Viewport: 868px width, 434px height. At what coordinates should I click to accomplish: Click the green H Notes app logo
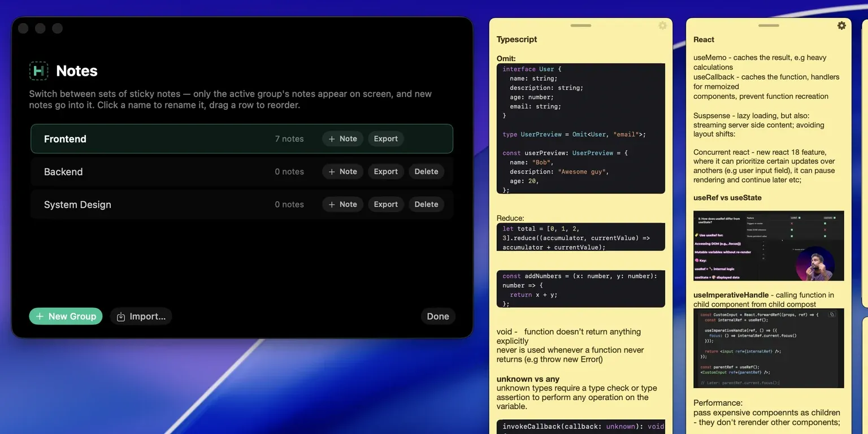tap(38, 71)
